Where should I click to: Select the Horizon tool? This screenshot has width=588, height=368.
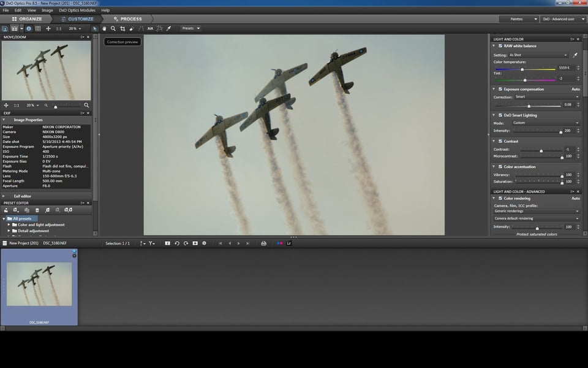click(x=151, y=29)
